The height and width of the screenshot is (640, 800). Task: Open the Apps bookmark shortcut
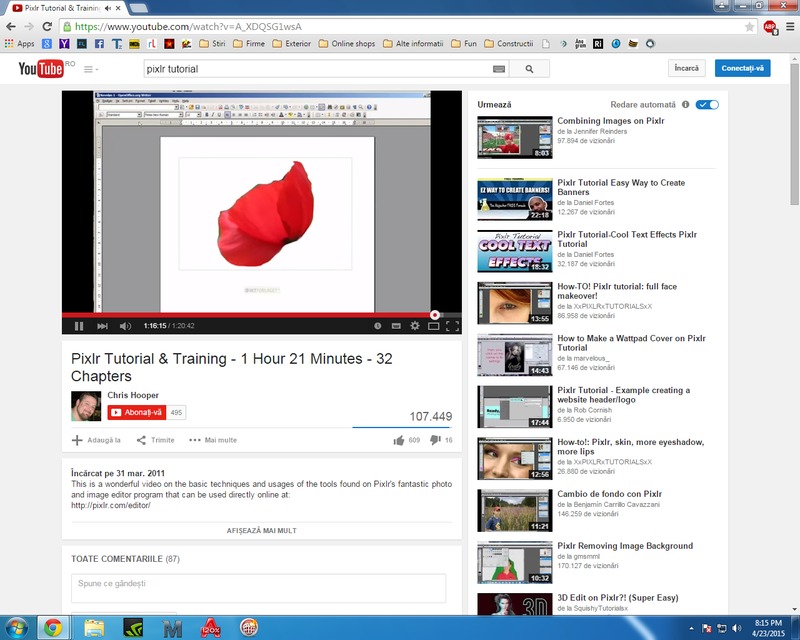[x=19, y=44]
